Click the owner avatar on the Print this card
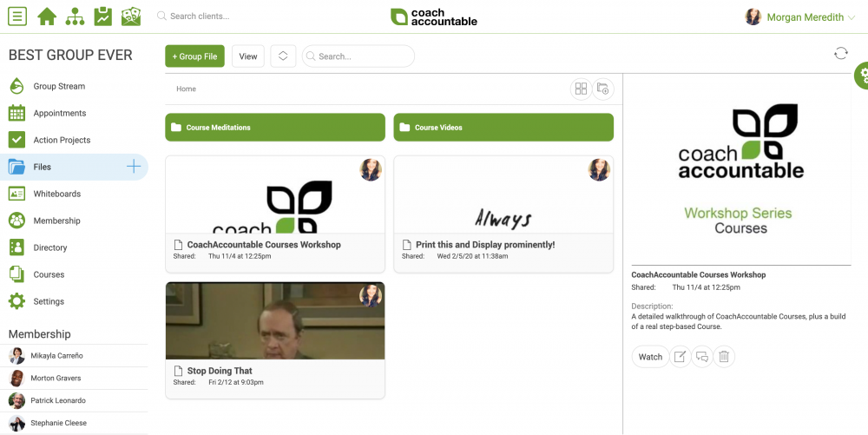This screenshot has height=435, width=868. point(599,170)
